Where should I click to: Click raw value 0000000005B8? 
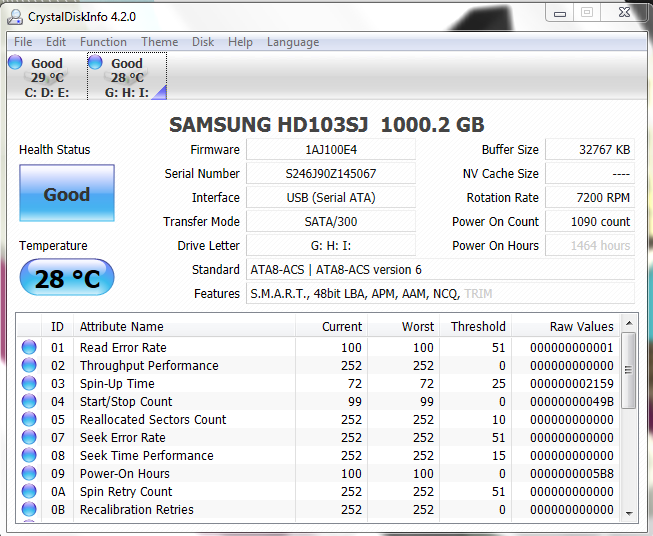point(571,474)
